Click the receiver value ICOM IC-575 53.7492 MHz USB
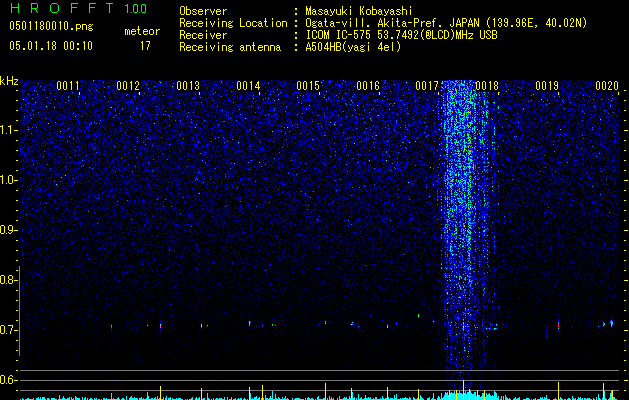This screenshot has width=629, height=400. coord(401,35)
